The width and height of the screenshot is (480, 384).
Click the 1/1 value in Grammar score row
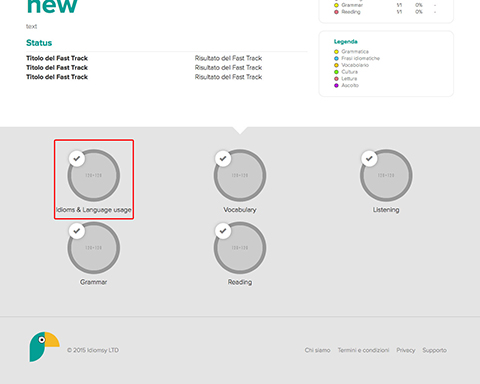click(x=399, y=5)
